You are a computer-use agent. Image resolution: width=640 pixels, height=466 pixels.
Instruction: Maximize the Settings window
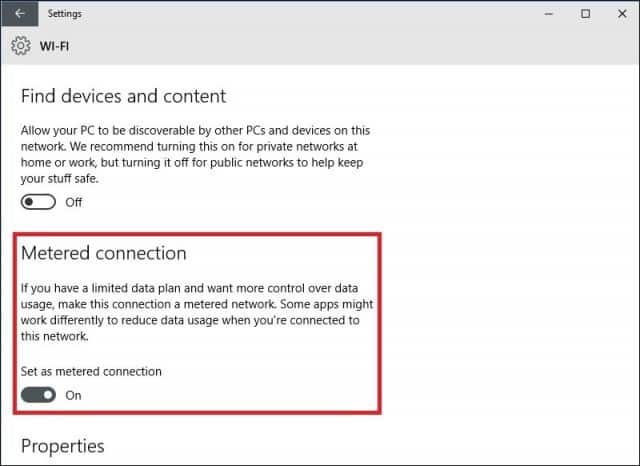click(585, 14)
